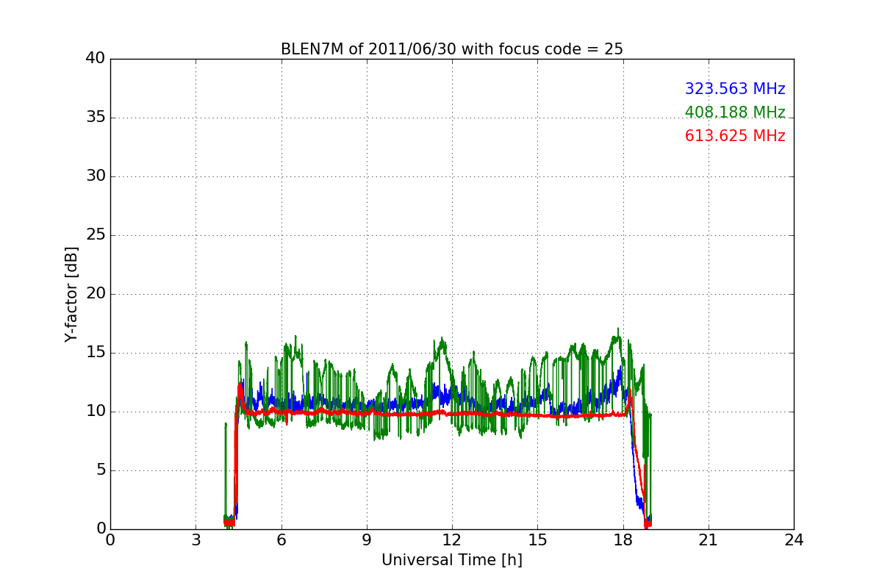Click the 'Y-factor [dB]' axis label
882x588 pixels.
click(x=71, y=294)
